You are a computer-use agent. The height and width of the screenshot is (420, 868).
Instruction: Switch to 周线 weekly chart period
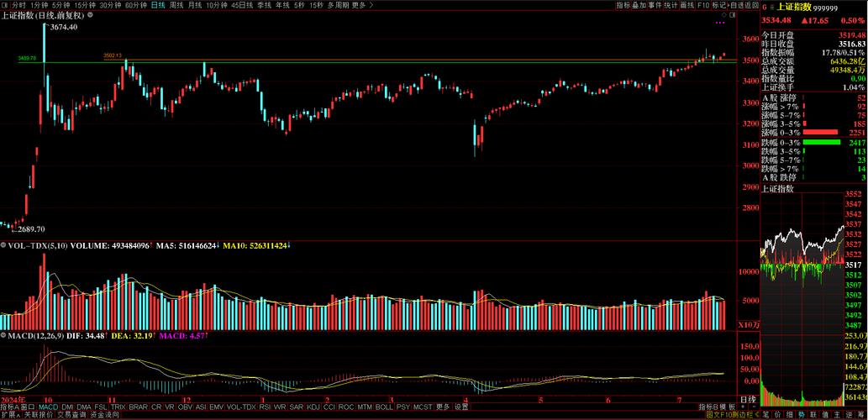tap(176, 5)
